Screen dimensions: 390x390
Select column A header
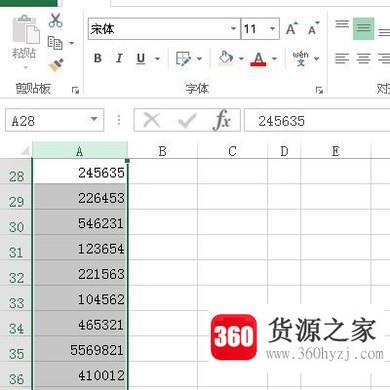coord(80,151)
